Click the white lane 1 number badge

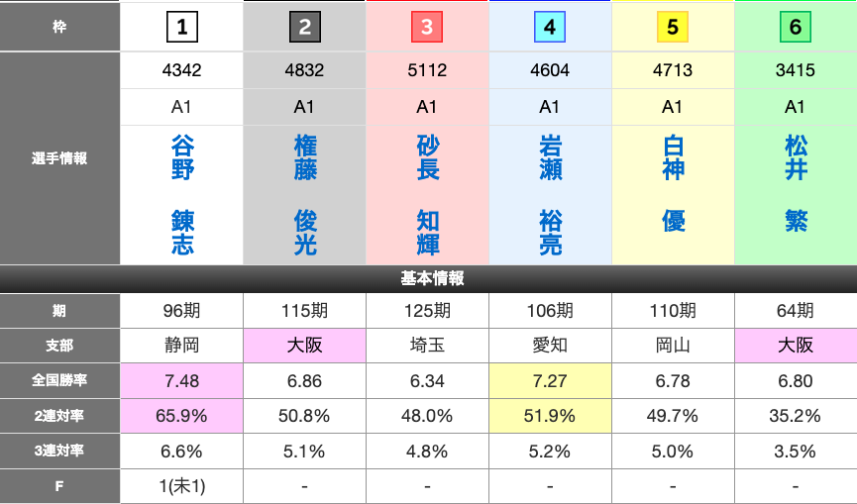coord(181,27)
